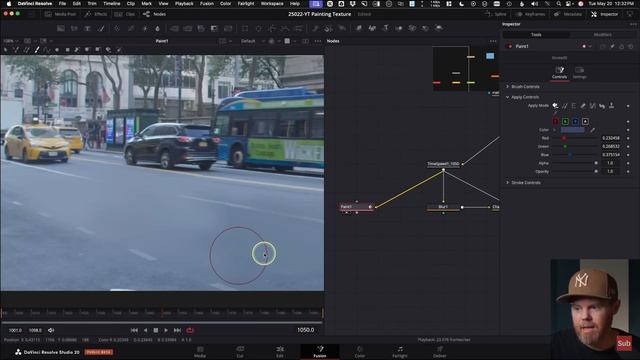Toggle the Clips panel button
Image resolution: width=640 pixels, height=360 pixels.
coord(125,14)
